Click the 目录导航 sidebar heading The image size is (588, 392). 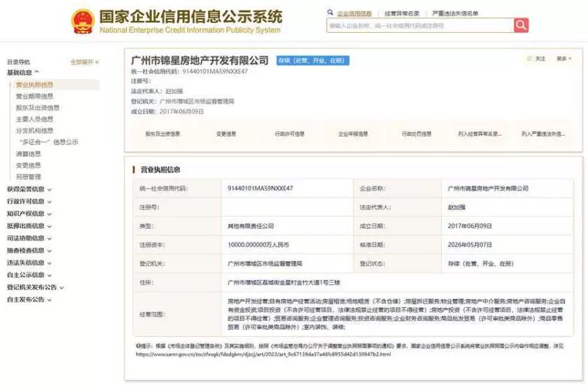pyautogui.click(x=18, y=62)
